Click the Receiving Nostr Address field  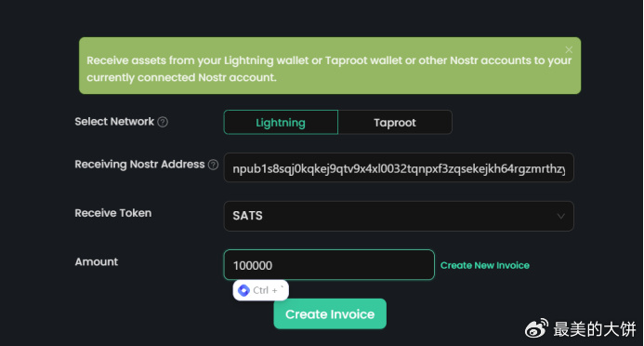[399, 167]
